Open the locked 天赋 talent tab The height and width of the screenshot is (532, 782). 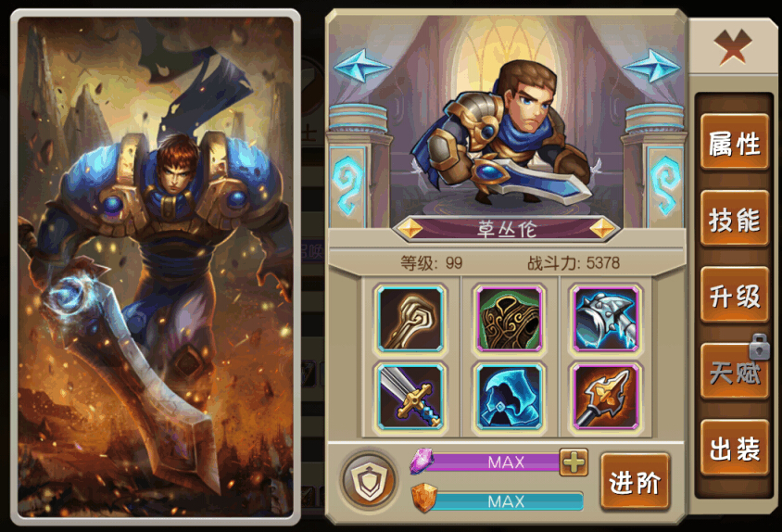tap(735, 372)
